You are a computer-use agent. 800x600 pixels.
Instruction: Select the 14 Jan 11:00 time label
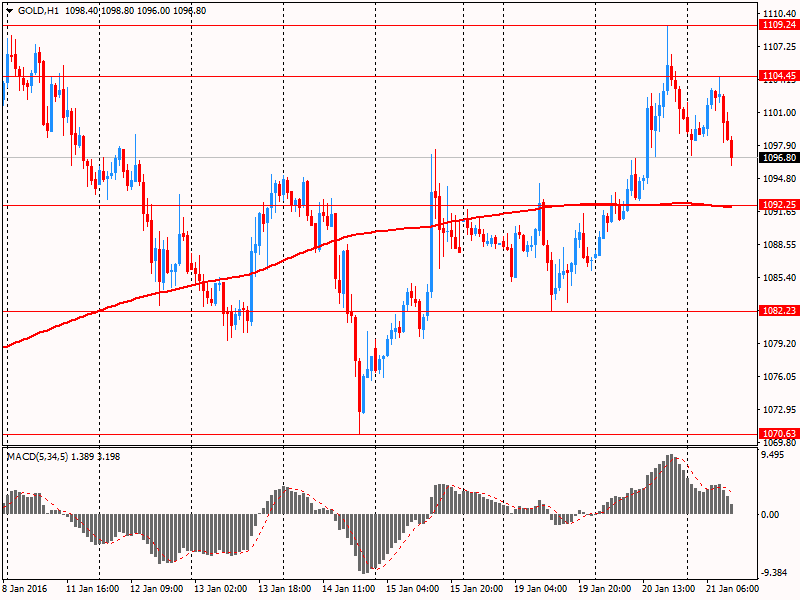pos(348,588)
